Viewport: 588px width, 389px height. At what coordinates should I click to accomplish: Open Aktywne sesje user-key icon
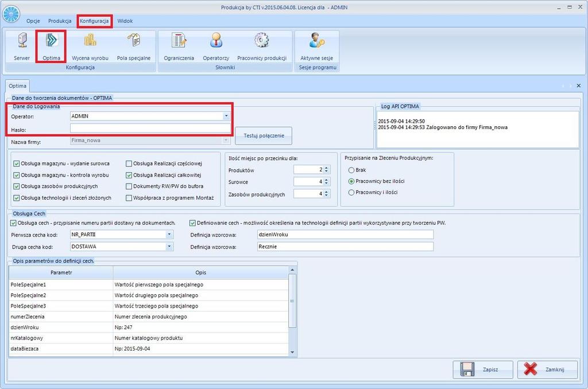tap(317, 40)
